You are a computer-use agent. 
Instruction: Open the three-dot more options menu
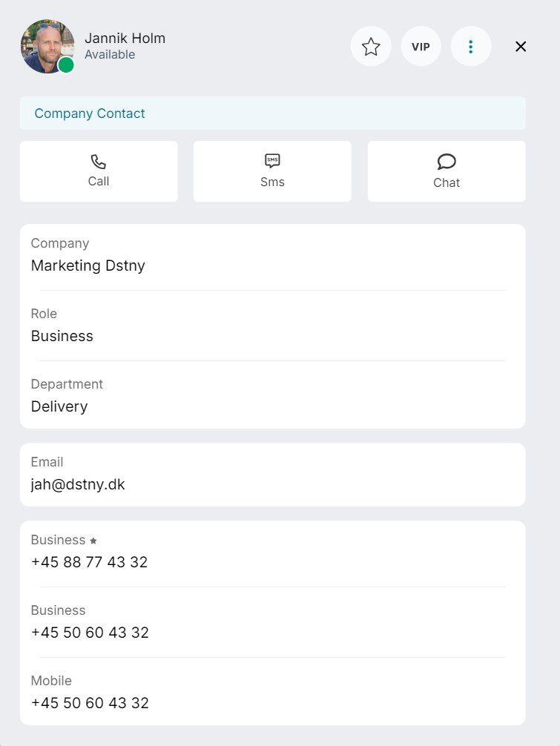pos(470,46)
